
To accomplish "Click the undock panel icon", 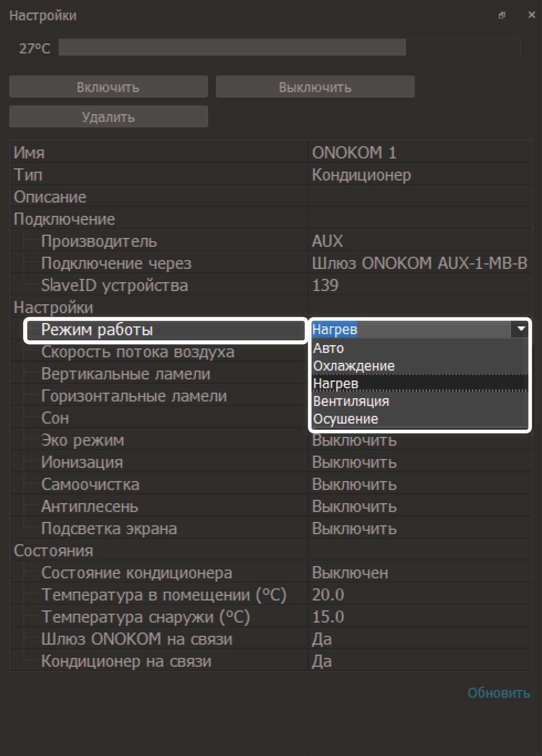I will [502, 16].
